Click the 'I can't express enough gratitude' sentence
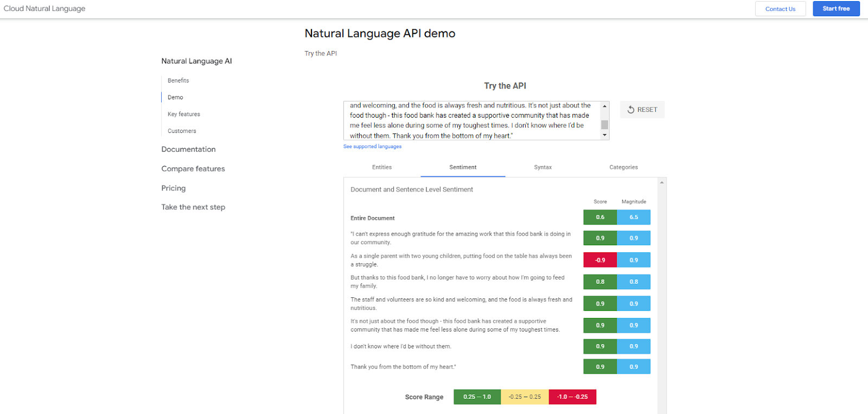Viewport: 868px width, 414px height. click(461, 238)
